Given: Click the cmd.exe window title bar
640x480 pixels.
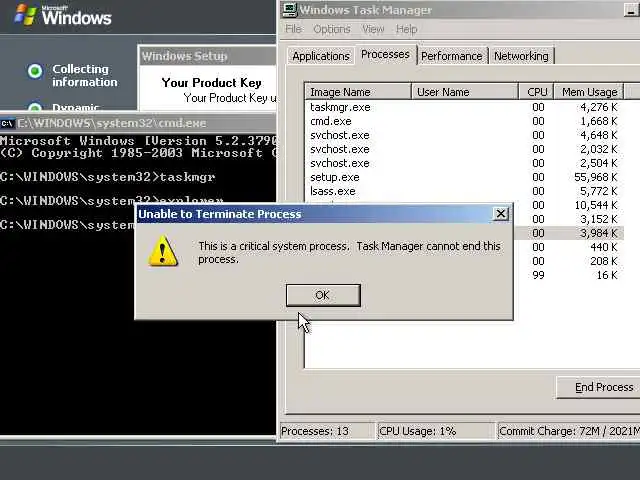Looking at the screenshot, I should [x=138, y=123].
